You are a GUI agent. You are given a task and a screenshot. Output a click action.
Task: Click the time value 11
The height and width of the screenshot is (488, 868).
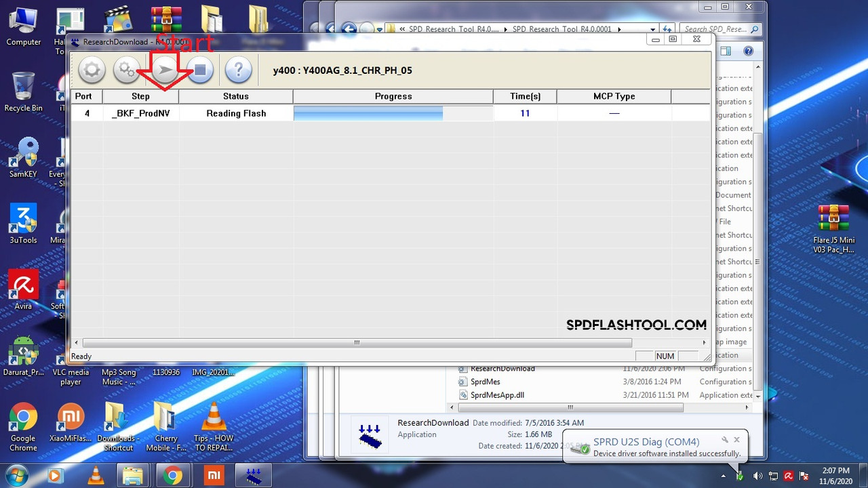point(525,113)
